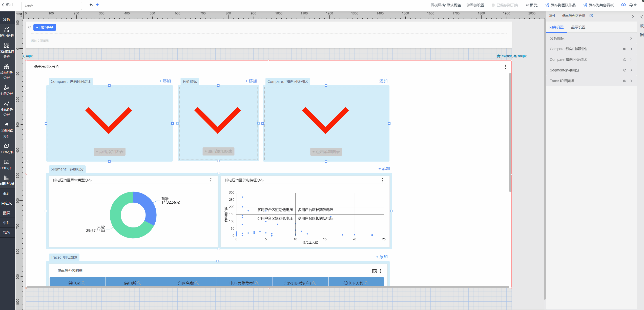The height and width of the screenshot is (310, 644).
Task: Switch to the 显示设置 tab
Action: click(x=578, y=27)
